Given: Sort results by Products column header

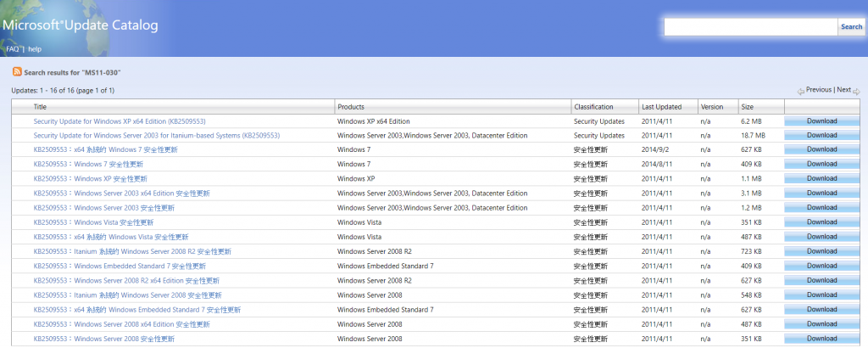Looking at the screenshot, I should click(351, 107).
